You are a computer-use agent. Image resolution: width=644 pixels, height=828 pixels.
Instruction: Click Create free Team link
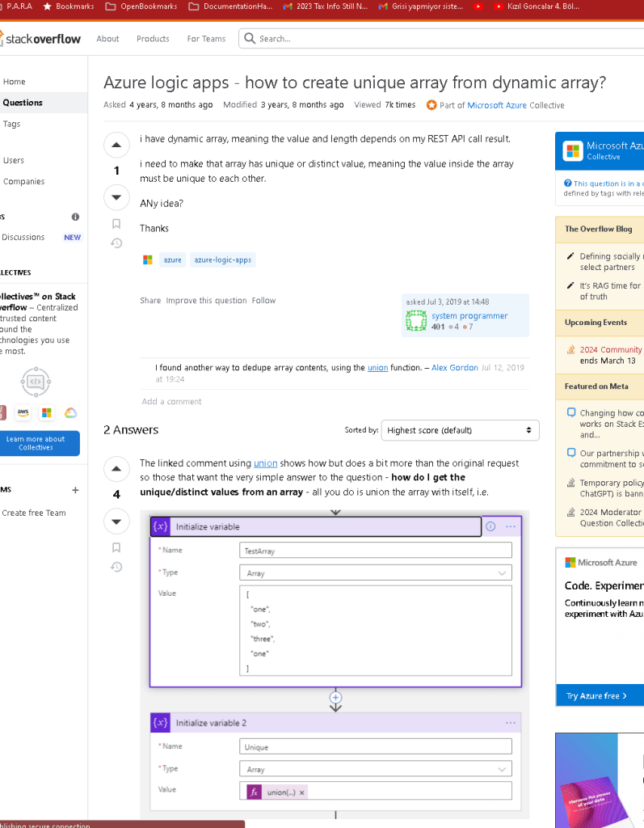(34, 513)
